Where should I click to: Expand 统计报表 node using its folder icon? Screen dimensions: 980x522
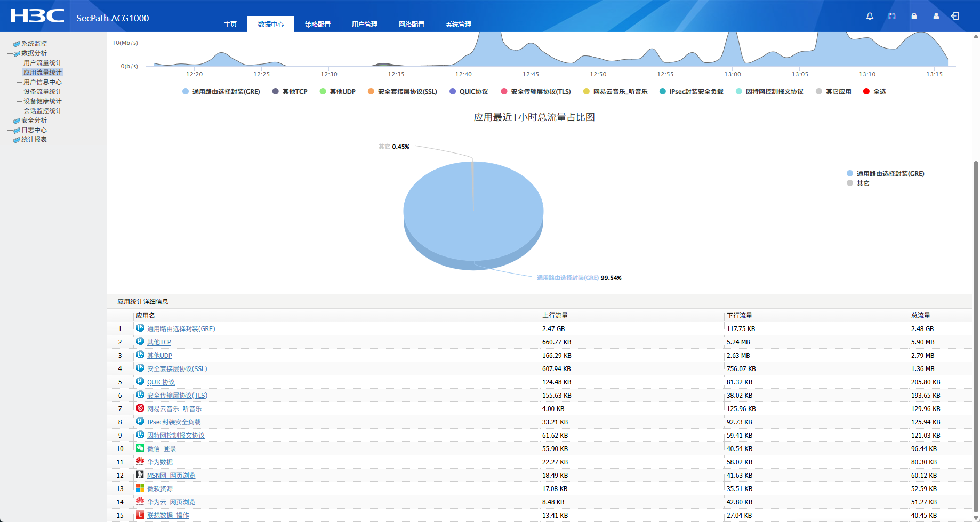(17, 140)
